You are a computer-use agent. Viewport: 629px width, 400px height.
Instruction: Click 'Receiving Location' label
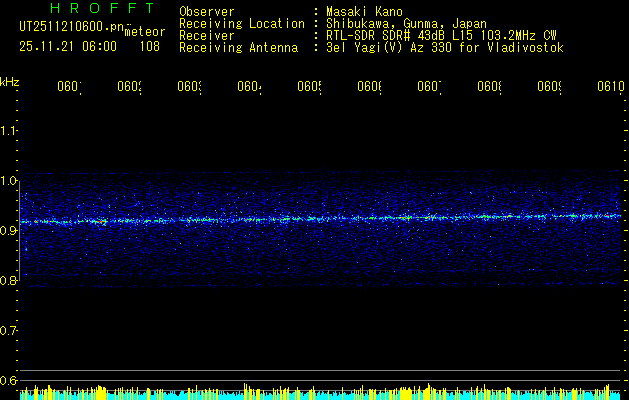[x=242, y=24]
